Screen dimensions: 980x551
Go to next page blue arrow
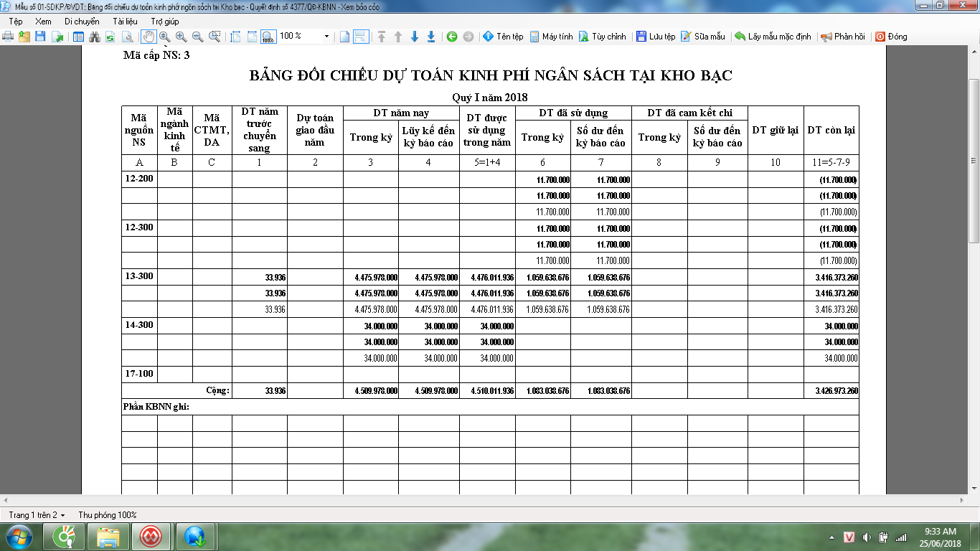[x=415, y=37]
